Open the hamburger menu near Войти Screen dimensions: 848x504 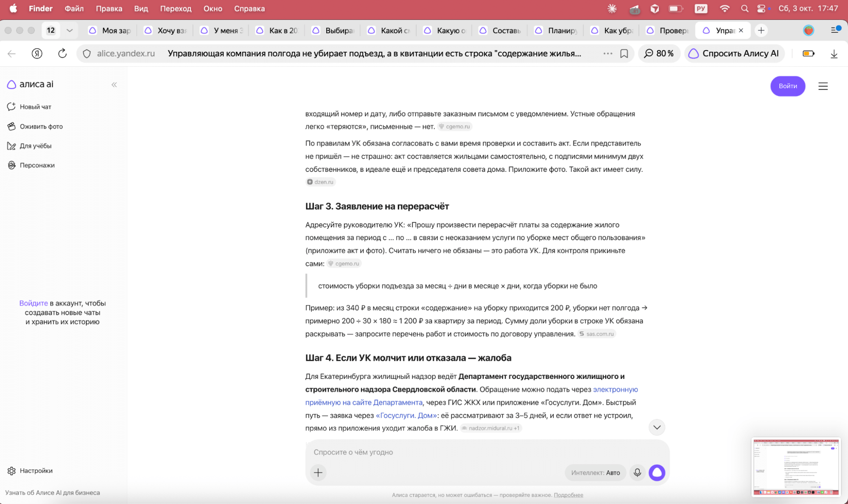pyautogui.click(x=823, y=86)
